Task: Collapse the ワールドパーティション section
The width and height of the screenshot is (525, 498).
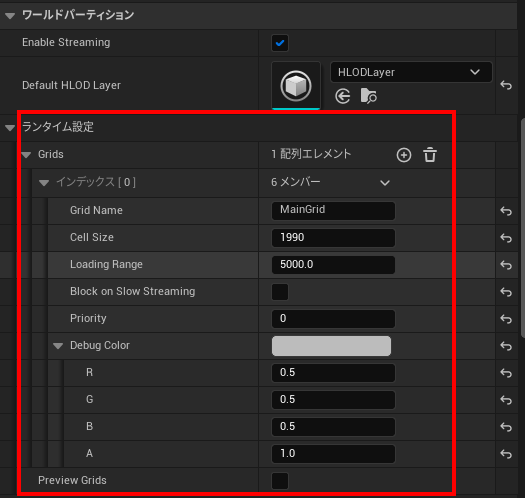Action: [10, 15]
